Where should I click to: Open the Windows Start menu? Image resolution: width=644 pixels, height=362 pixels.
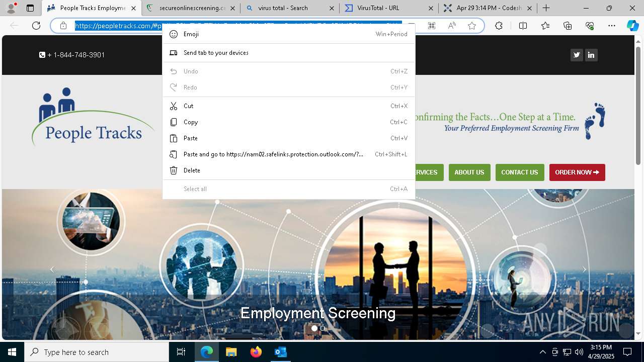tap(12, 352)
